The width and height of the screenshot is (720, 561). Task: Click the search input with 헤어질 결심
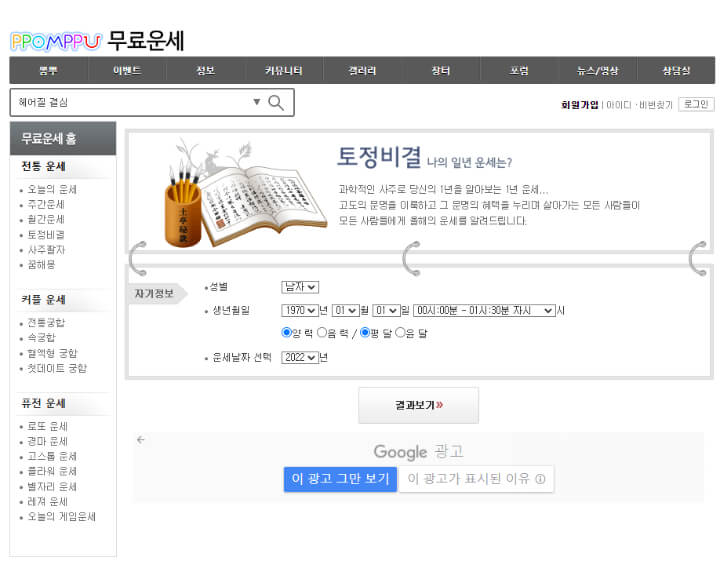pyautogui.click(x=133, y=102)
